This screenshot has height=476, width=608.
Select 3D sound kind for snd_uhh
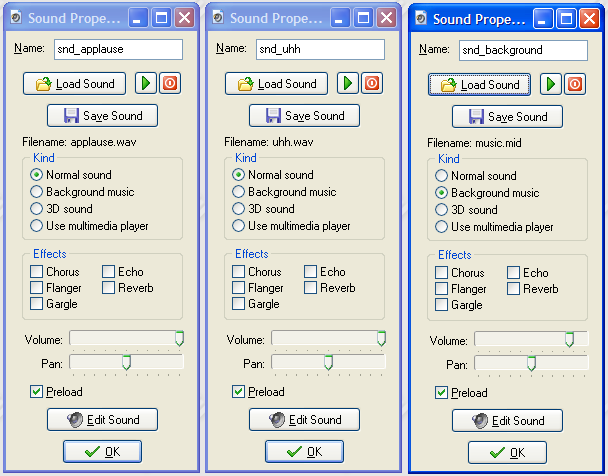[239, 209]
